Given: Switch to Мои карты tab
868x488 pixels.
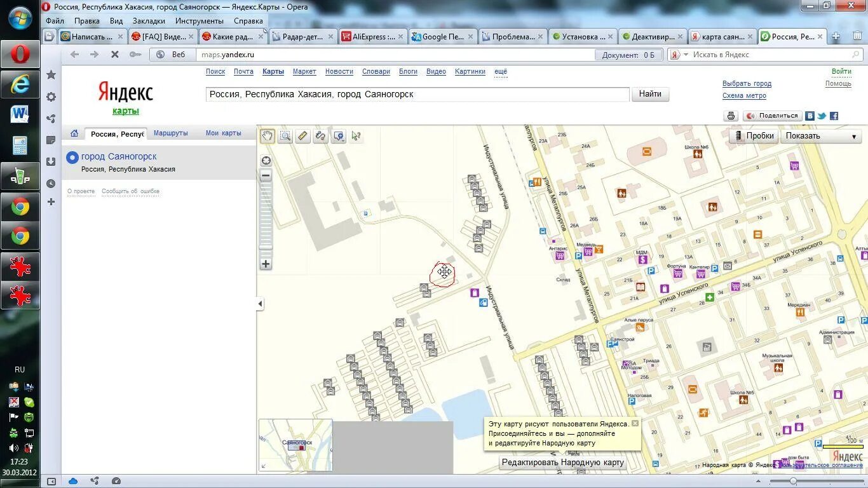Looking at the screenshot, I should (224, 133).
